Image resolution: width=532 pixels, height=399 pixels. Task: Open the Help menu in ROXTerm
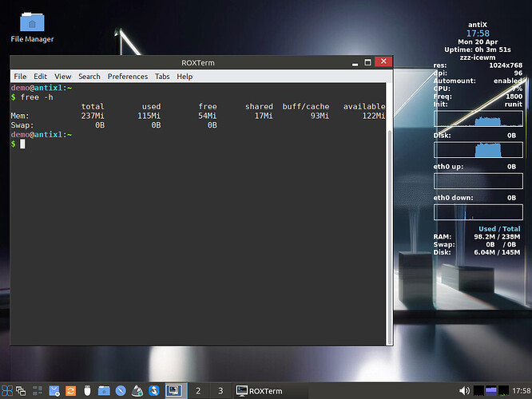point(185,77)
